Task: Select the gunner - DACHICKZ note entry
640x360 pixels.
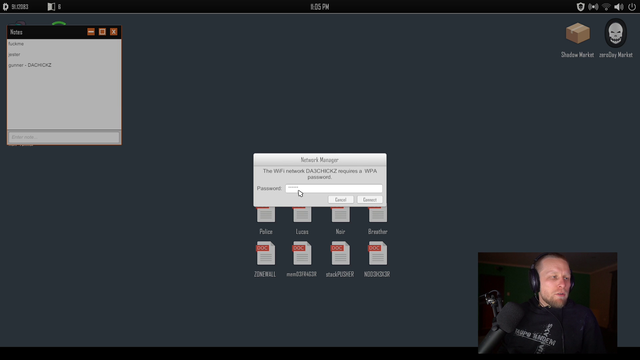Action: pyautogui.click(x=30, y=65)
